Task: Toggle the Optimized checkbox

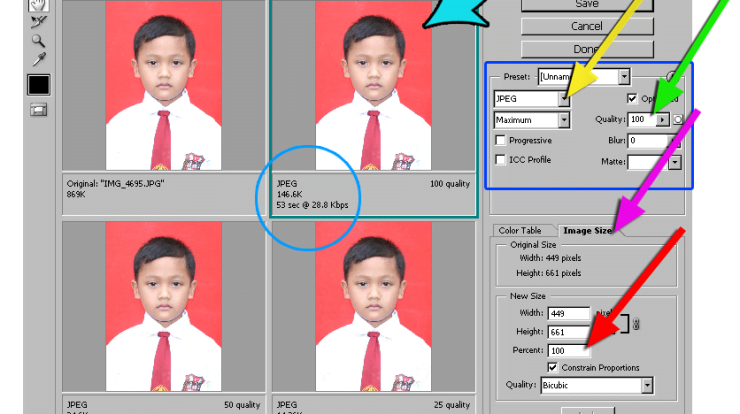Action: [x=632, y=98]
